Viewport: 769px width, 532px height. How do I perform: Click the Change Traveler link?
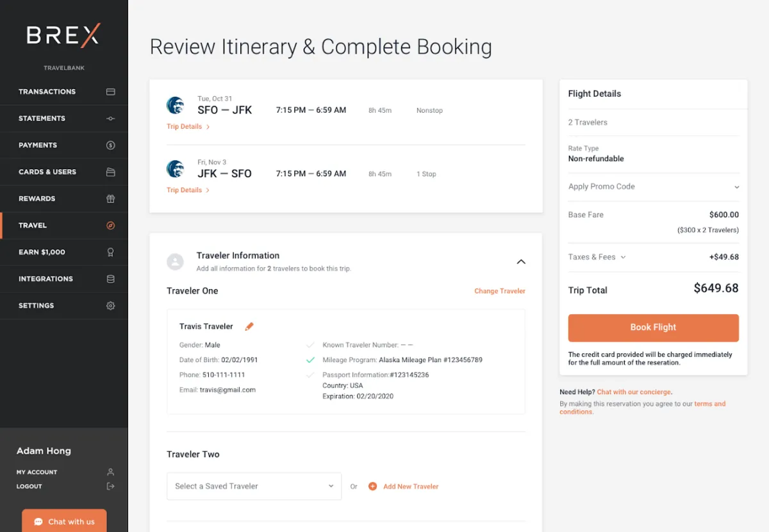click(500, 290)
